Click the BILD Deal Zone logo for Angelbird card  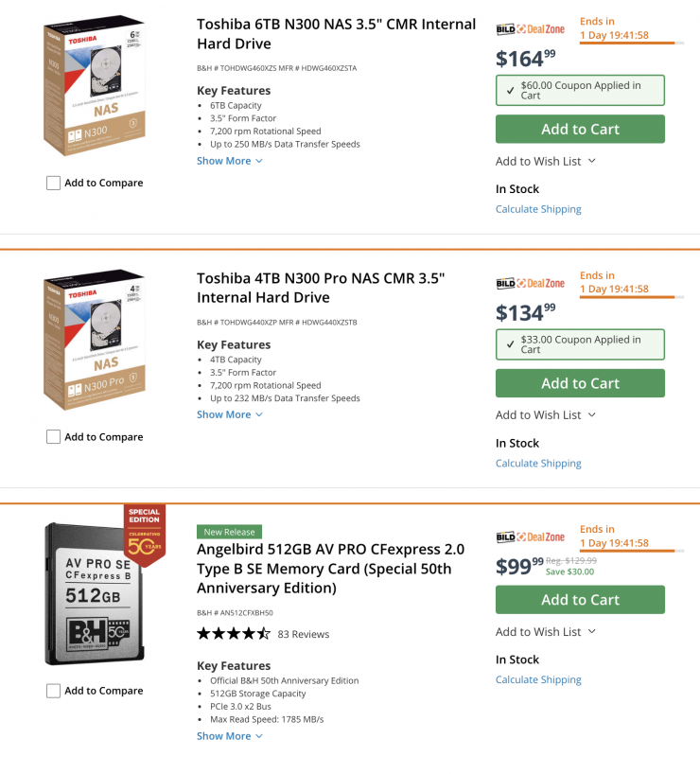(x=530, y=537)
